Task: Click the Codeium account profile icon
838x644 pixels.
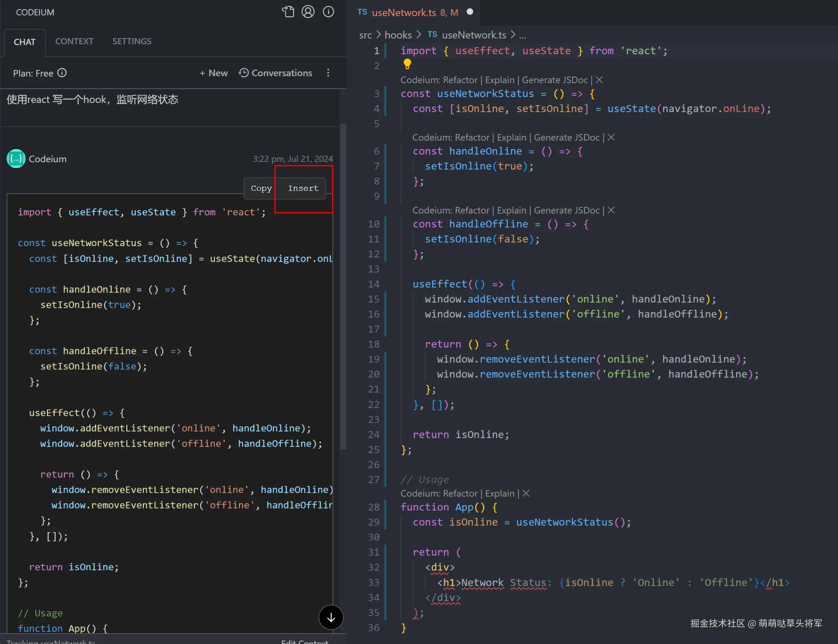Action: [x=308, y=12]
